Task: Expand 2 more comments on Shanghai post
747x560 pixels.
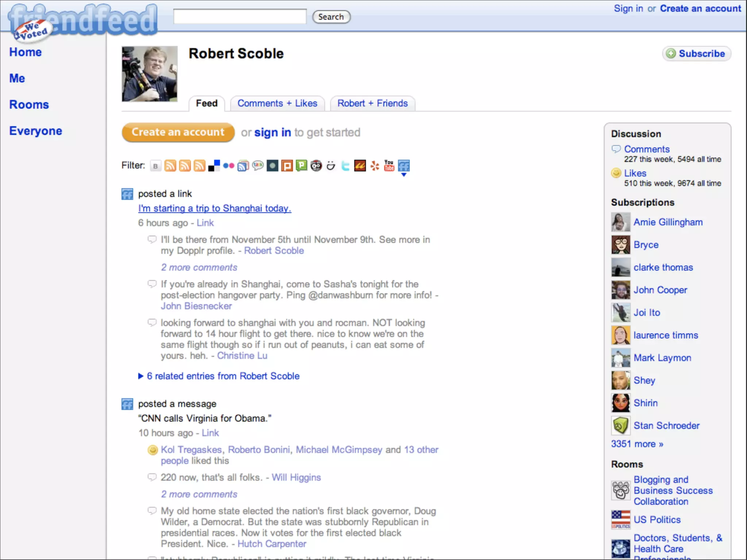Action: coord(199,267)
